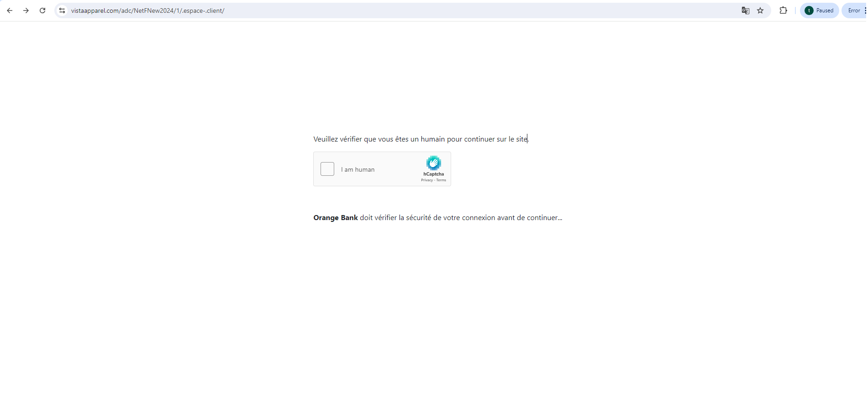Click the 'Veuillez vérifier que vous êtes' sentence
This screenshot has height=405, width=868.
coord(421,139)
